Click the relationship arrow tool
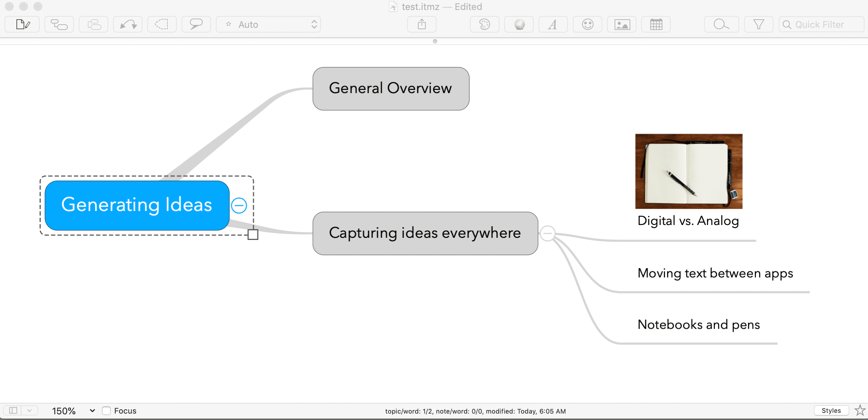Image resolution: width=868 pixels, height=420 pixels. [x=128, y=25]
